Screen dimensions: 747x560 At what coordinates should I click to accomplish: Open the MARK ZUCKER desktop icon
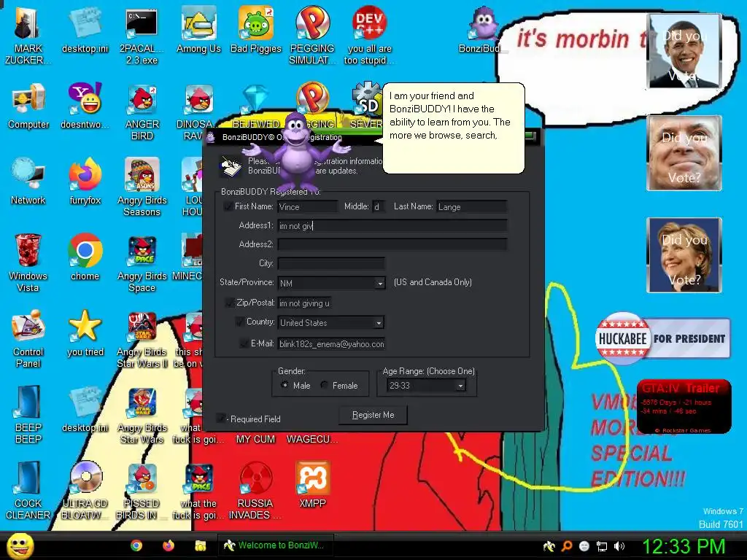tap(28, 35)
